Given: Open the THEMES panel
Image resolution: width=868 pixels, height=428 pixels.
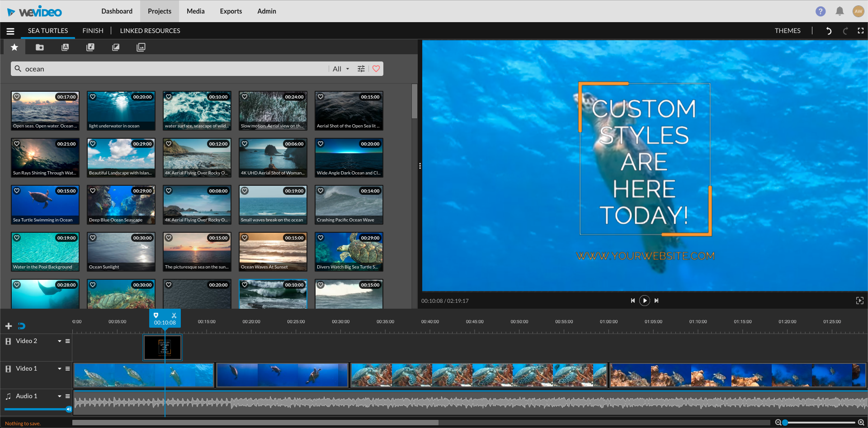Looking at the screenshot, I should 787,31.
